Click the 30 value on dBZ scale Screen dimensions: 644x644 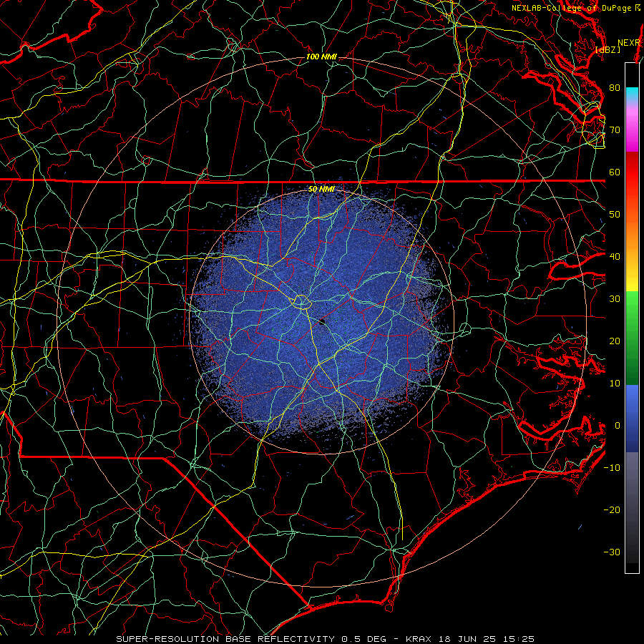point(615,299)
